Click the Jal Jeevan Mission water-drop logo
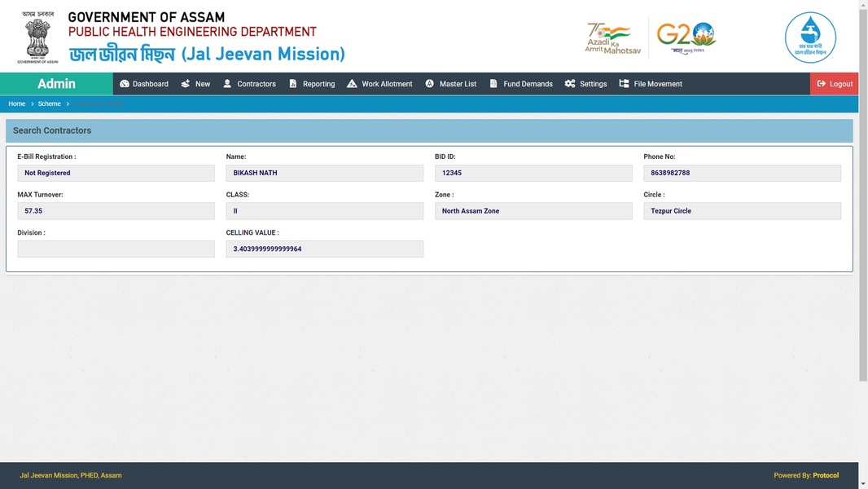 [810, 37]
